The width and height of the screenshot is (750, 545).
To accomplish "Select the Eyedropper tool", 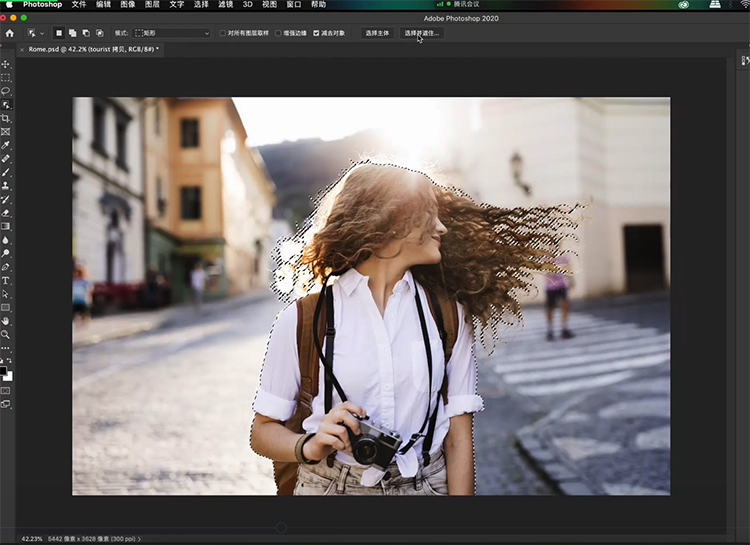I will click(6, 145).
